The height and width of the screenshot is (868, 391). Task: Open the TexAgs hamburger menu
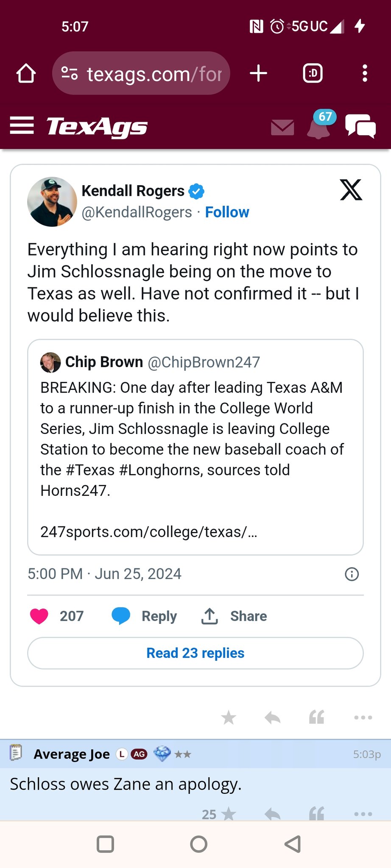pyautogui.click(x=22, y=125)
